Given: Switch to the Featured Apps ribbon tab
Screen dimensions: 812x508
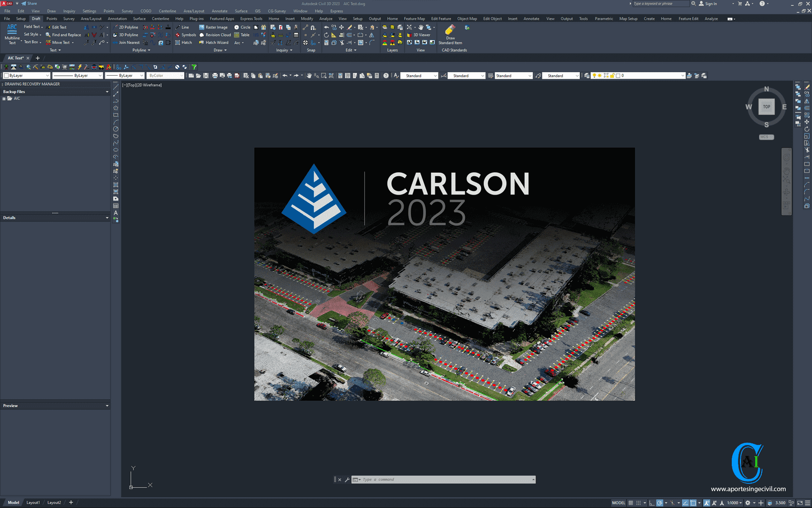Looking at the screenshot, I should click(x=222, y=19).
